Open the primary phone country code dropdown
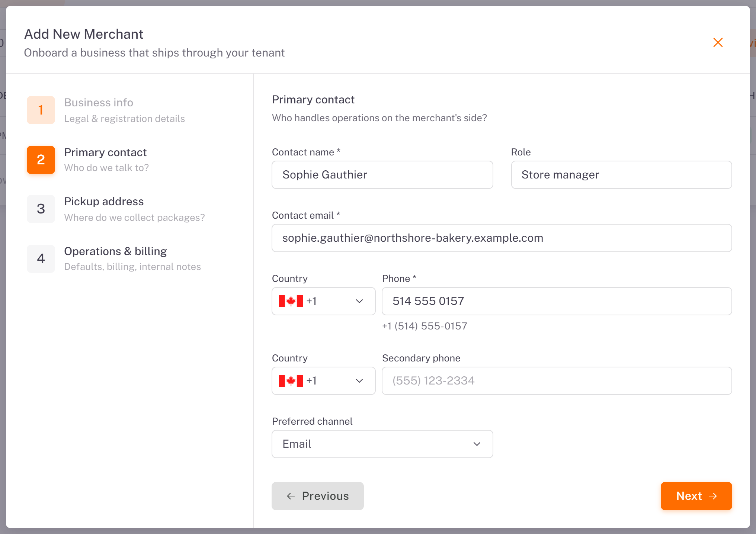 pos(324,301)
